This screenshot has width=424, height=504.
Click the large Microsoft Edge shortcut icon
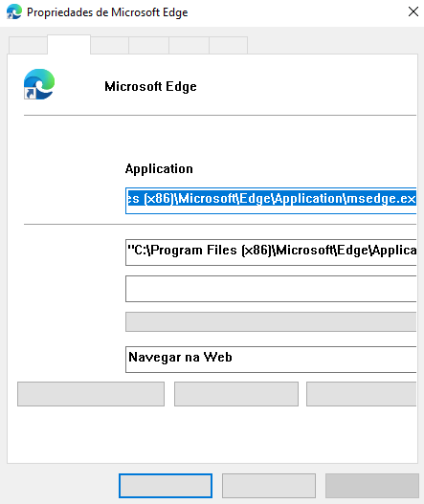coord(39,84)
